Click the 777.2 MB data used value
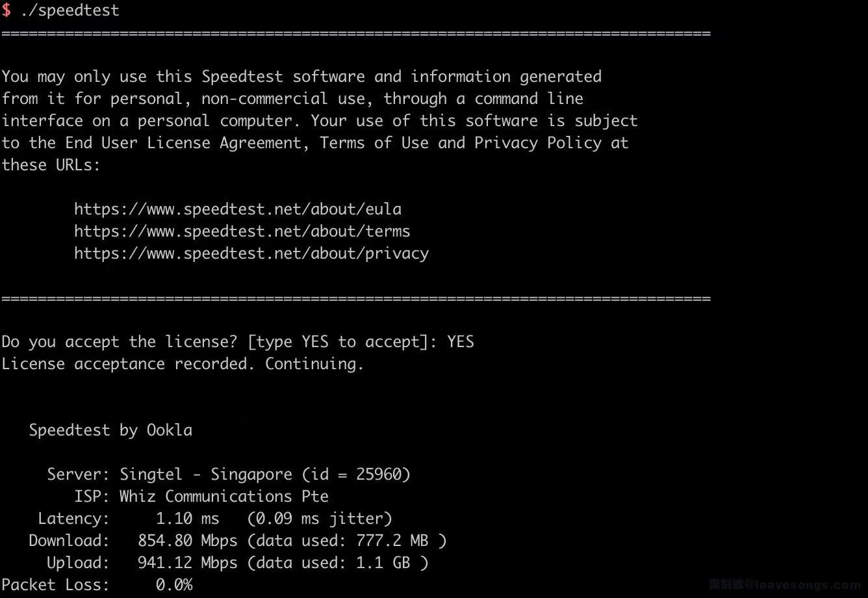868x598 pixels. point(392,541)
